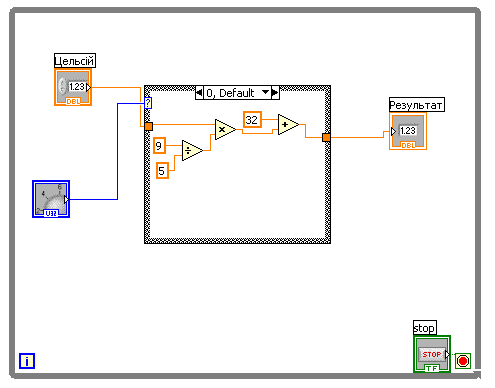This screenshot has width=495, height=388.
Task: Select the Цельсій numeric control terminal
Action: tap(73, 87)
